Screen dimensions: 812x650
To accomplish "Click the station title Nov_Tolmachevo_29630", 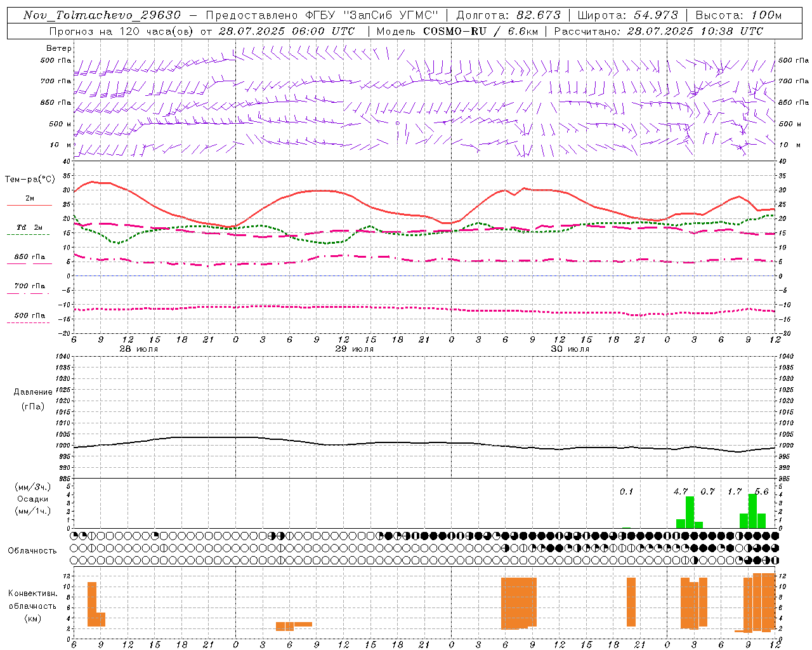I will [x=102, y=15].
